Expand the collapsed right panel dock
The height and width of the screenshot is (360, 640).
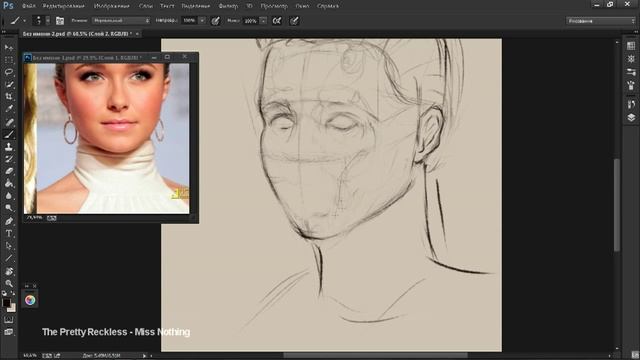(635, 32)
